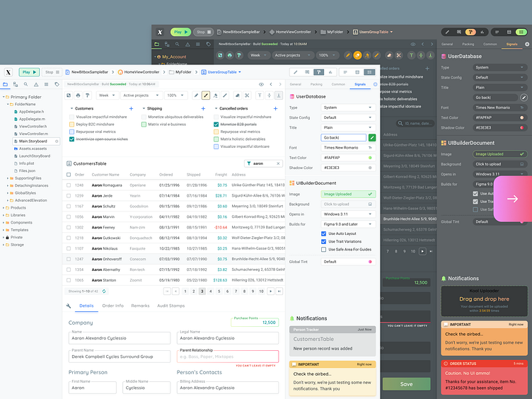Uncheck Incentivize open-source niches in Customers list
The height and width of the screenshot is (399, 532).
[71, 139]
